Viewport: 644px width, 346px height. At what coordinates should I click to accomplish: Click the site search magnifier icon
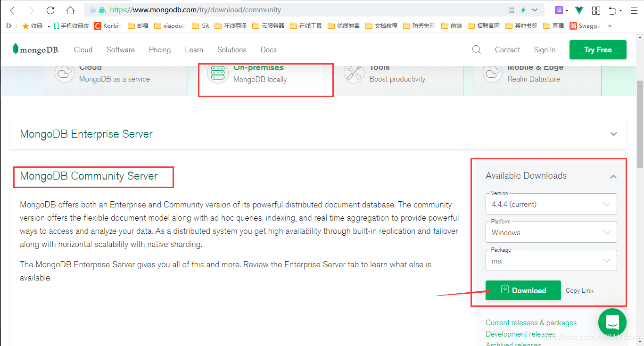[477, 49]
